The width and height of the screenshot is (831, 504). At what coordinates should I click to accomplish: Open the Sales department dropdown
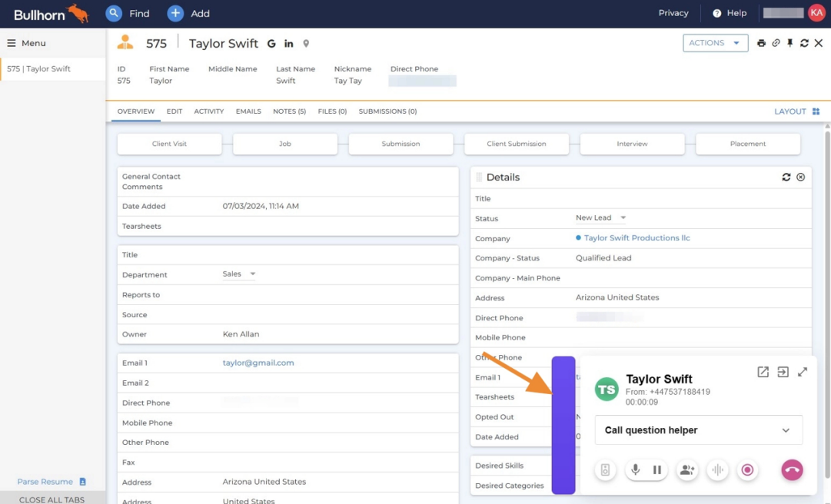pos(239,274)
